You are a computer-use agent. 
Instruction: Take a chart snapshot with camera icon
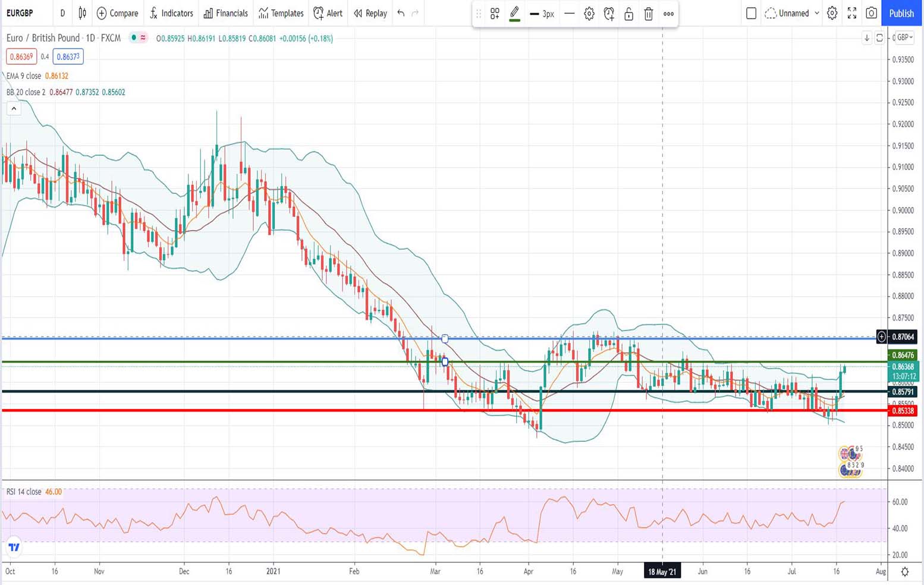871,13
